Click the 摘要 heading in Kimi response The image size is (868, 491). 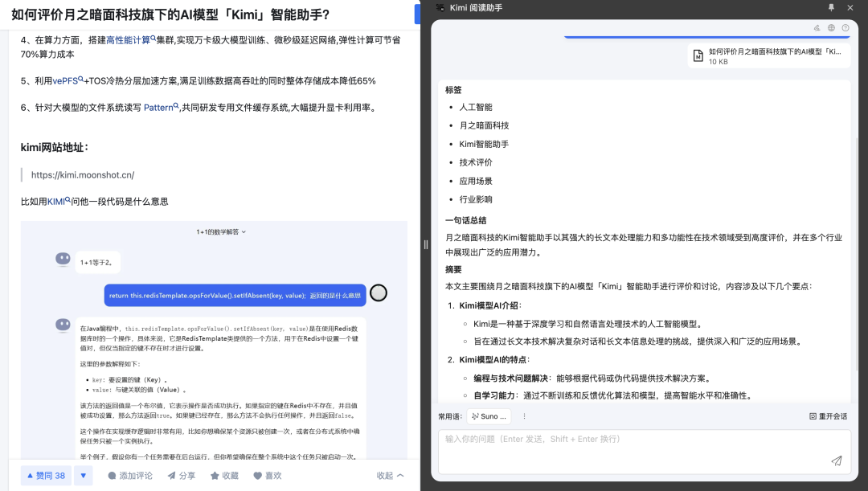coord(453,269)
